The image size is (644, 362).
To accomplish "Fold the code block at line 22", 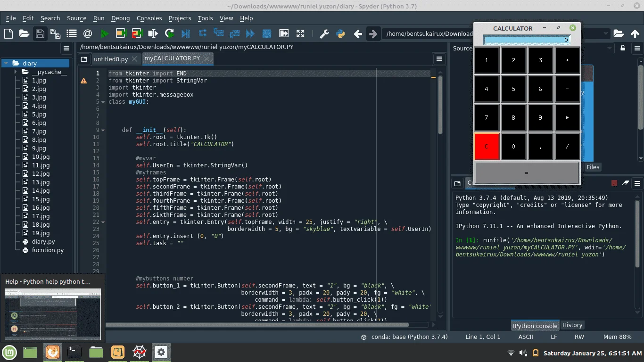I will pos(103,222).
